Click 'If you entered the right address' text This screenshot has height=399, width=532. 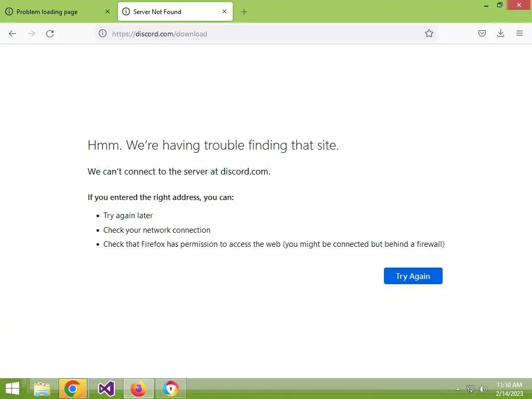[161, 197]
